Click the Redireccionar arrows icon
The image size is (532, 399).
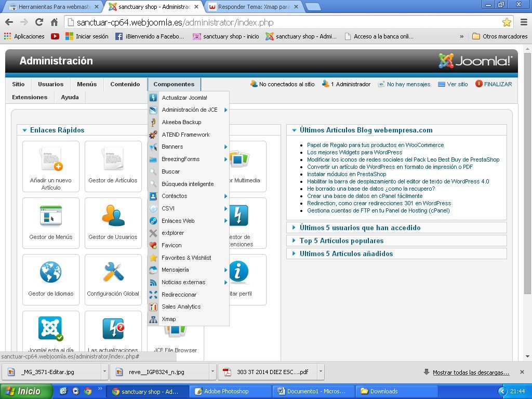pos(153,295)
